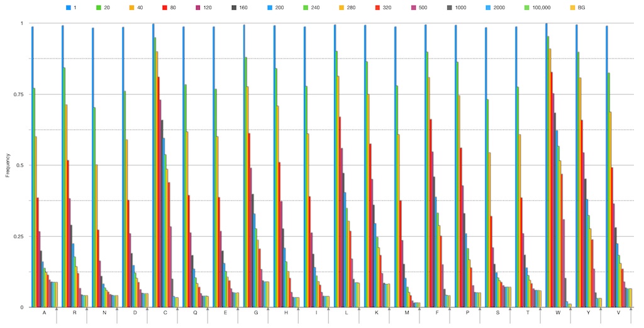Click the gray legend swatch for 1000
Image resolution: width=644 pixels, height=328 pixels.
(448, 8)
